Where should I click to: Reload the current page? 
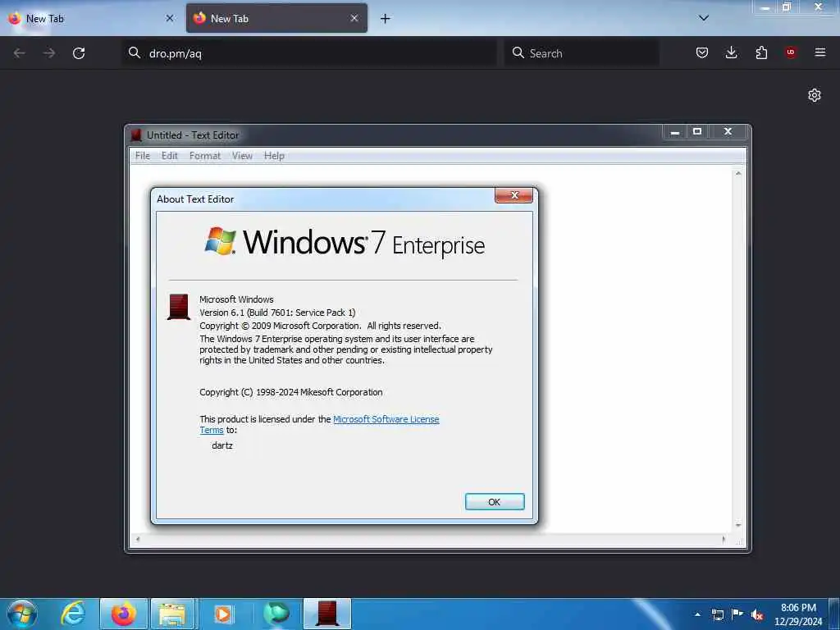(79, 53)
